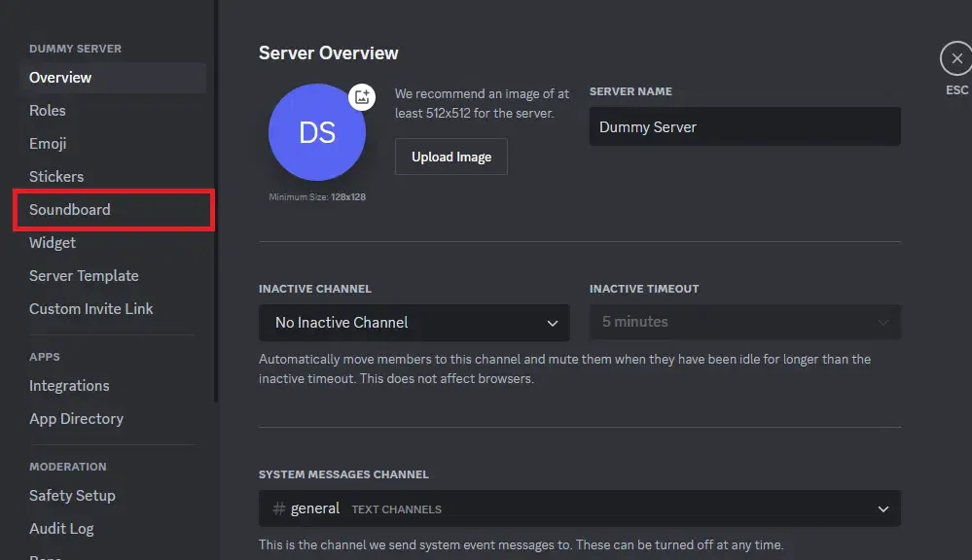Screen dimensions: 972x560
Task: Expand the No Inactive Channel dropdown
Action: click(x=414, y=323)
